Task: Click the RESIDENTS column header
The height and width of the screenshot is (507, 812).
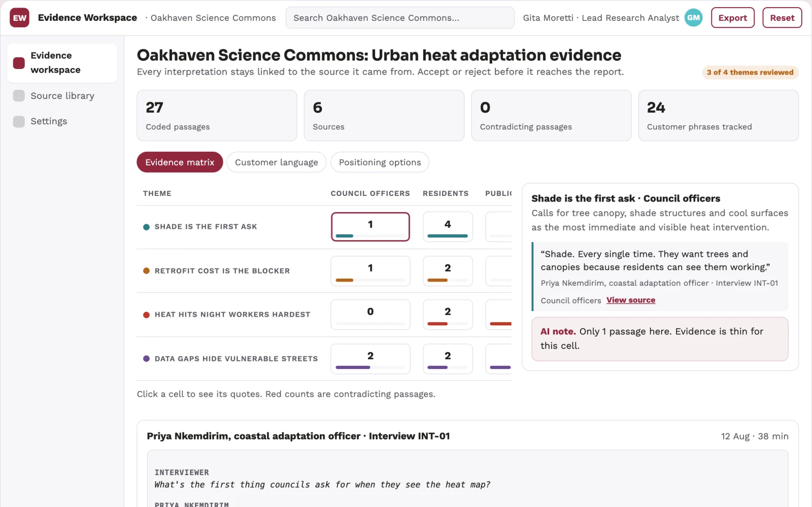Action: pyautogui.click(x=446, y=193)
